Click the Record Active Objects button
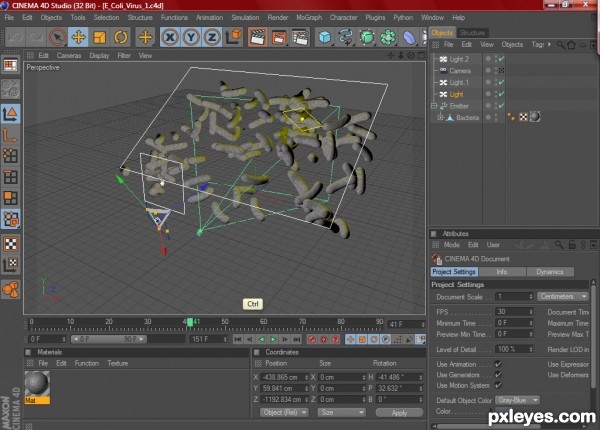Screen dimensions: 600x430 [312, 339]
